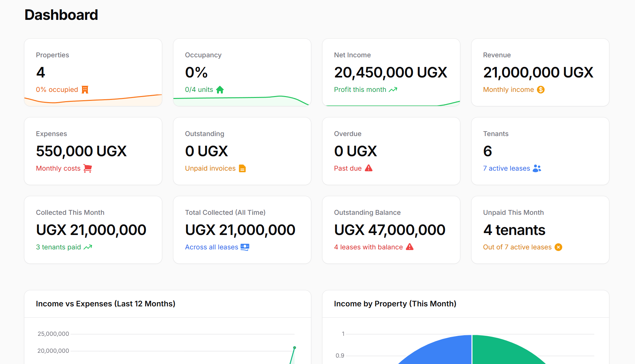
Task: Select the green house icon on Occupancy card
Action: coord(220,90)
